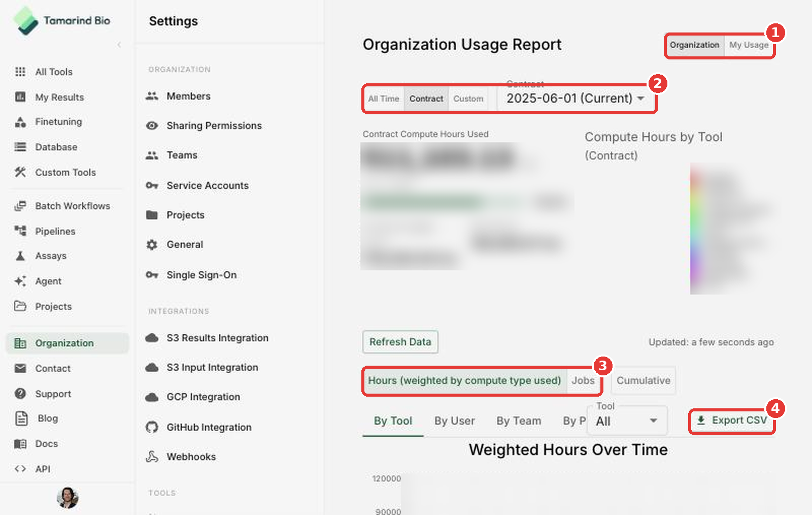The image size is (812, 515).
Task: Select the Custom date range
Action: [468, 99]
